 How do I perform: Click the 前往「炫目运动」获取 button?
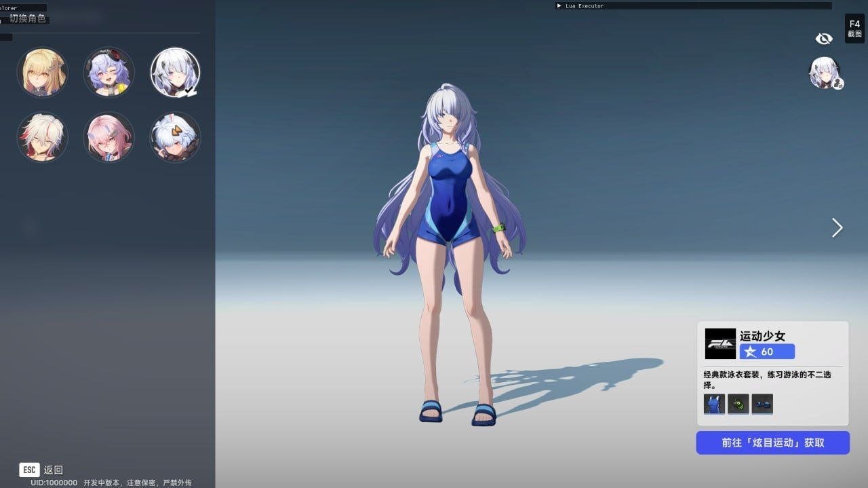772,443
